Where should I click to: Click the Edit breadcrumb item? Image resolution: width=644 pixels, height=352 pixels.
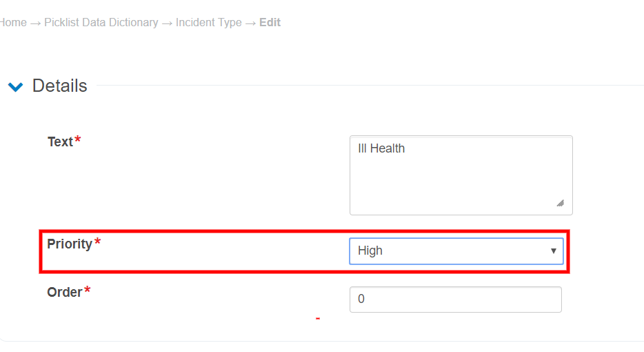point(270,23)
